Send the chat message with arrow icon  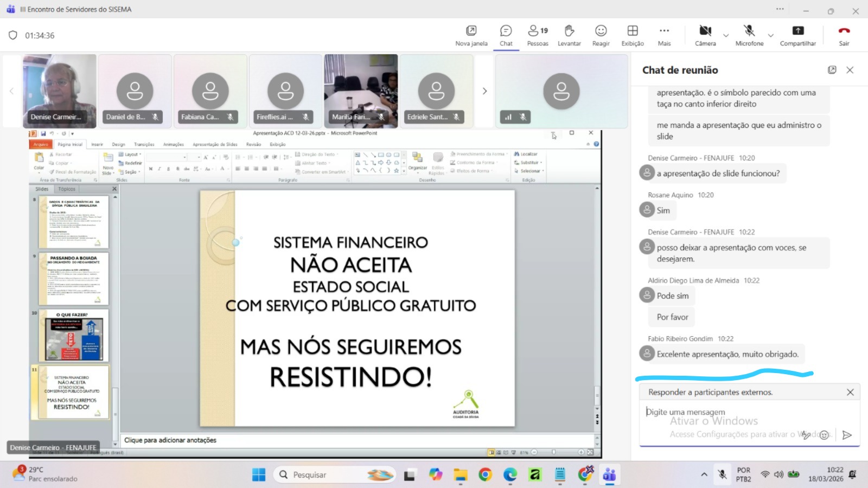(847, 435)
